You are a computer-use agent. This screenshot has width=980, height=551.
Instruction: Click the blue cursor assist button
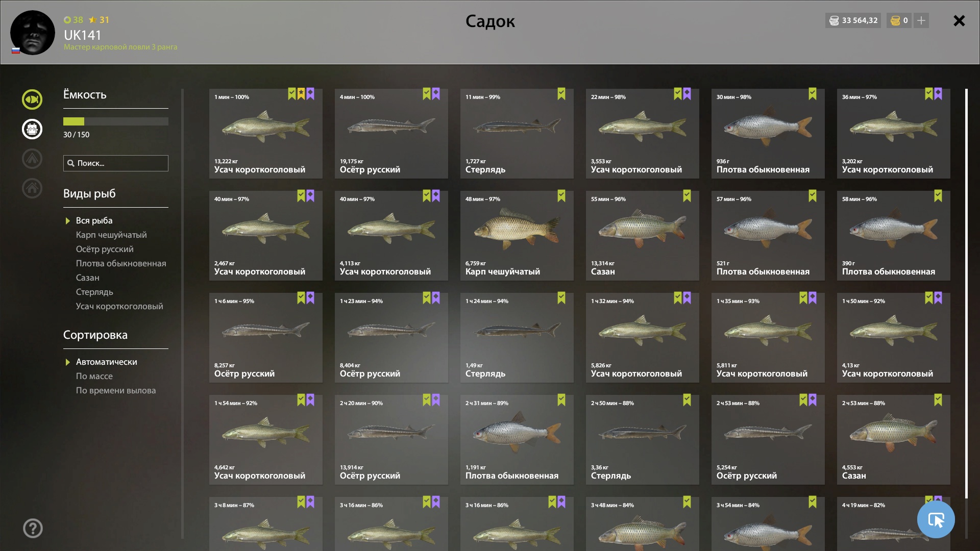click(936, 519)
